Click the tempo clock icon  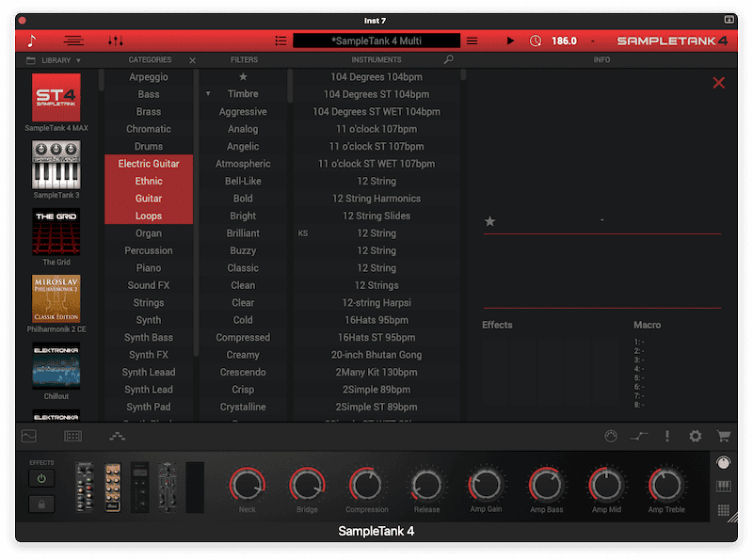[535, 40]
